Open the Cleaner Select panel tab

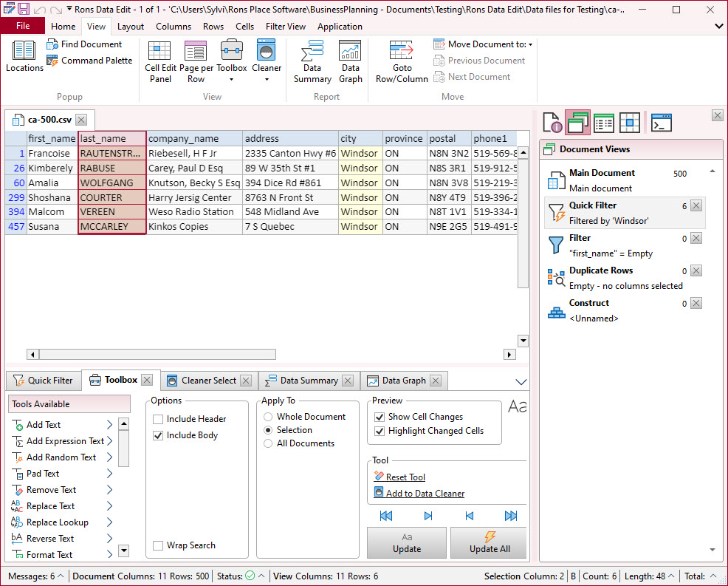(208, 381)
